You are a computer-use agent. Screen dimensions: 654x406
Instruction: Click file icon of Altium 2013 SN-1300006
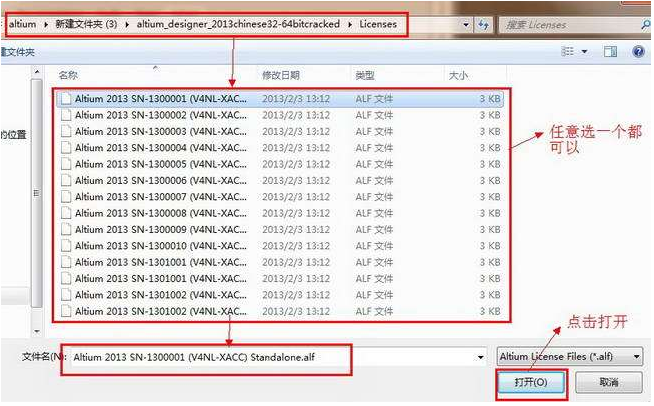coord(65,180)
